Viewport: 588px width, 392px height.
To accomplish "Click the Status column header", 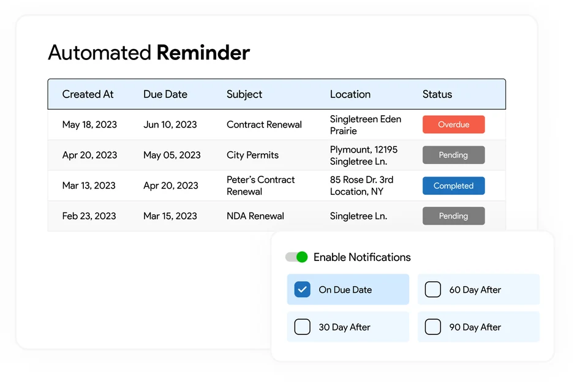I will 437,94.
